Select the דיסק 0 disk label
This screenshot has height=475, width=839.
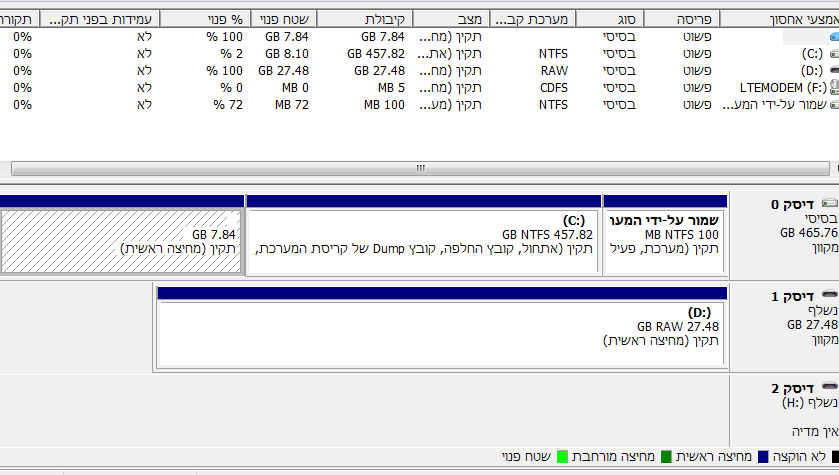[792, 204]
